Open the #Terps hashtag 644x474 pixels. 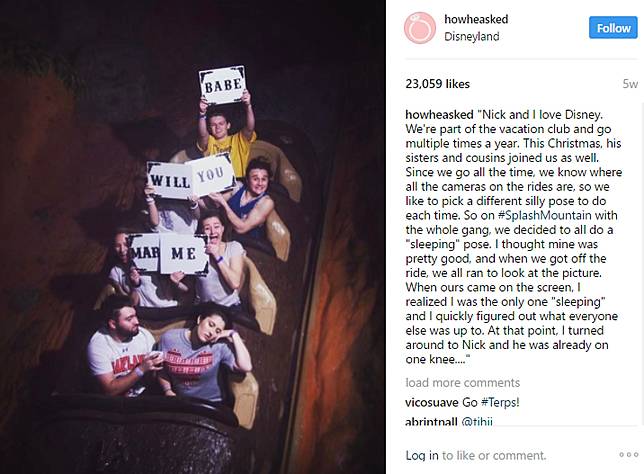coord(499,402)
